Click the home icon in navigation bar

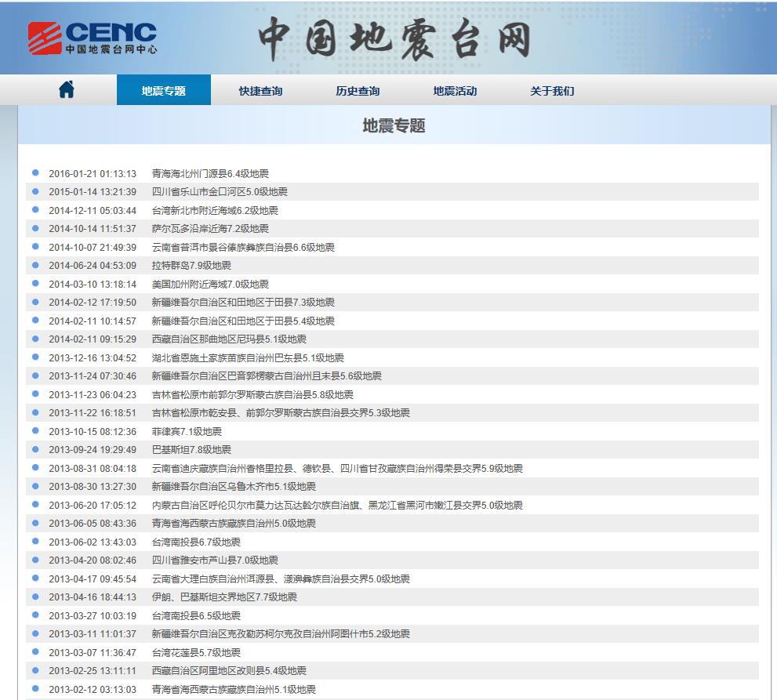67,90
